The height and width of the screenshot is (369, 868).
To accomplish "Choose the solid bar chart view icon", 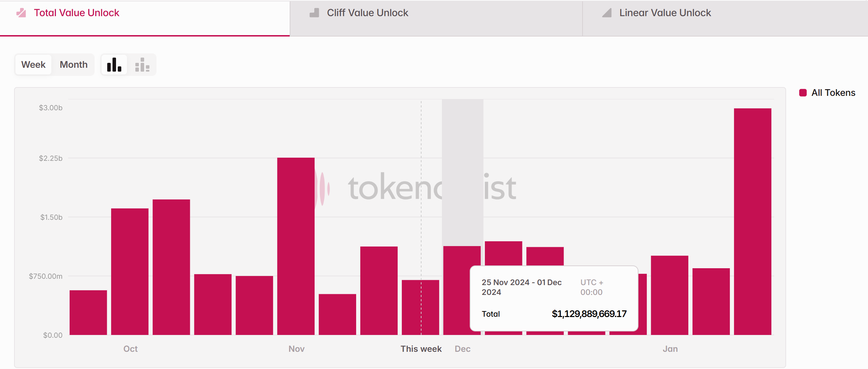I will click(x=114, y=65).
